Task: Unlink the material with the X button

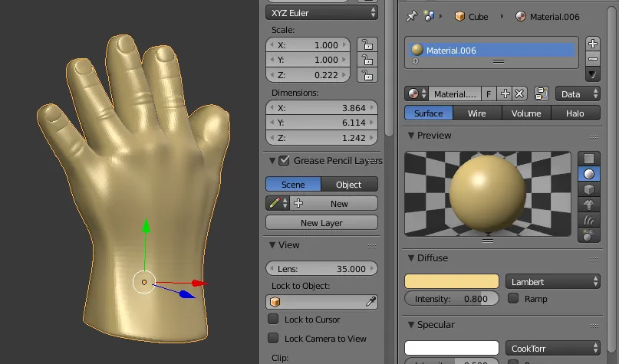Action: 519,93
